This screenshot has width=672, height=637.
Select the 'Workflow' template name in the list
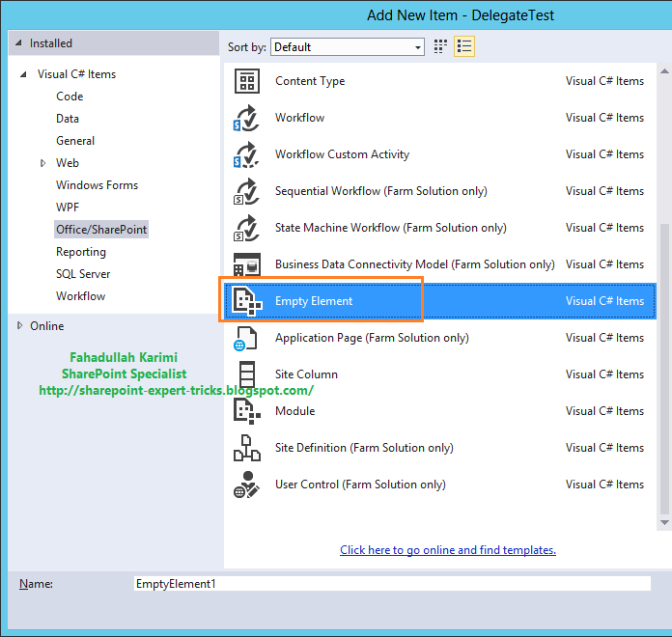pyautogui.click(x=299, y=118)
